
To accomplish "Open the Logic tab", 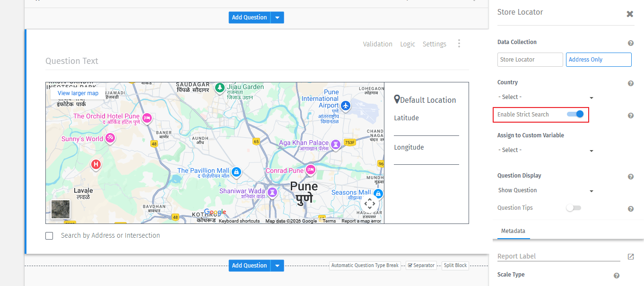I will click(x=408, y=44).
